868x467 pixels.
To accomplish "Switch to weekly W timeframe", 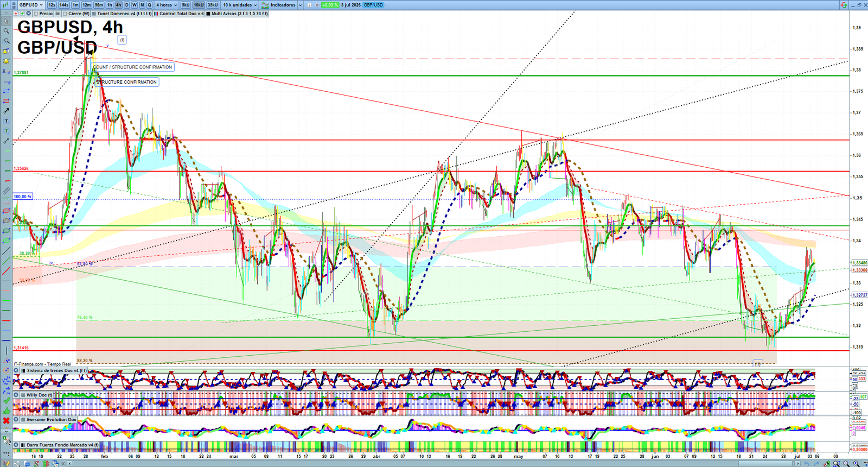I will pos(135,5).
